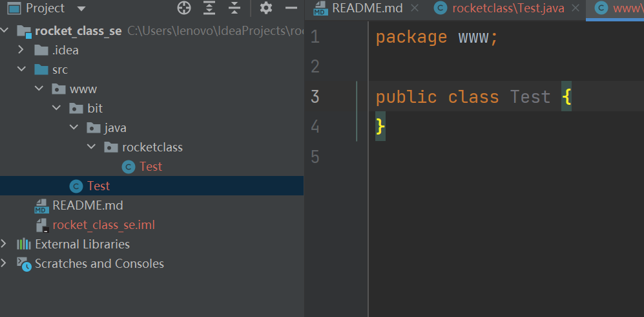
Task: Click the locate/select opened file crosshair icon
Action: 184,8
